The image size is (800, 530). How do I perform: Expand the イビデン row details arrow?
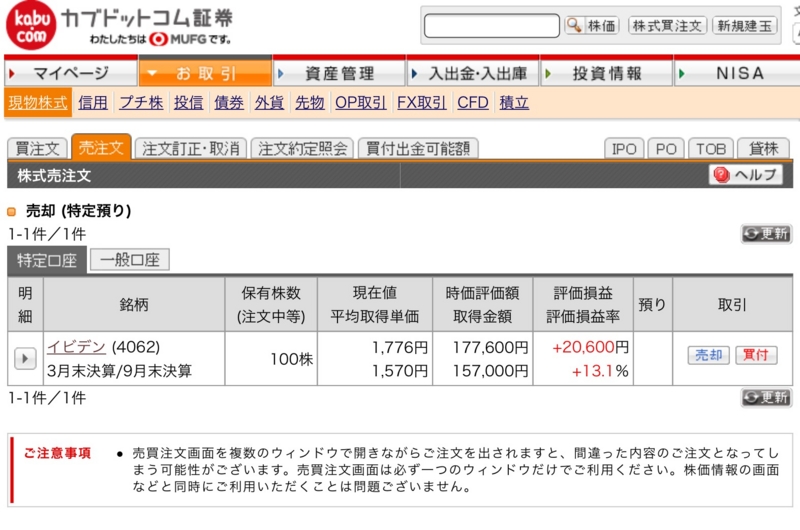click(25, 358)
